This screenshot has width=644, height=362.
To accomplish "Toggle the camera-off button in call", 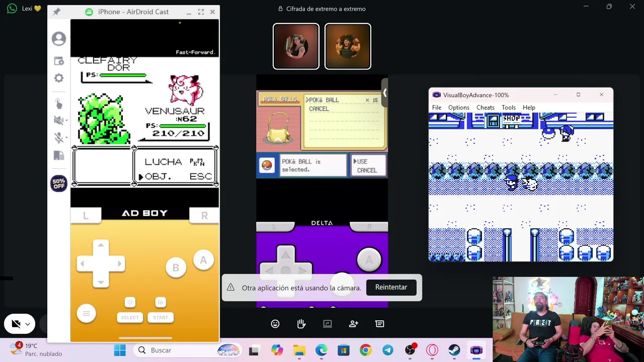I will (x=16, y=324).
